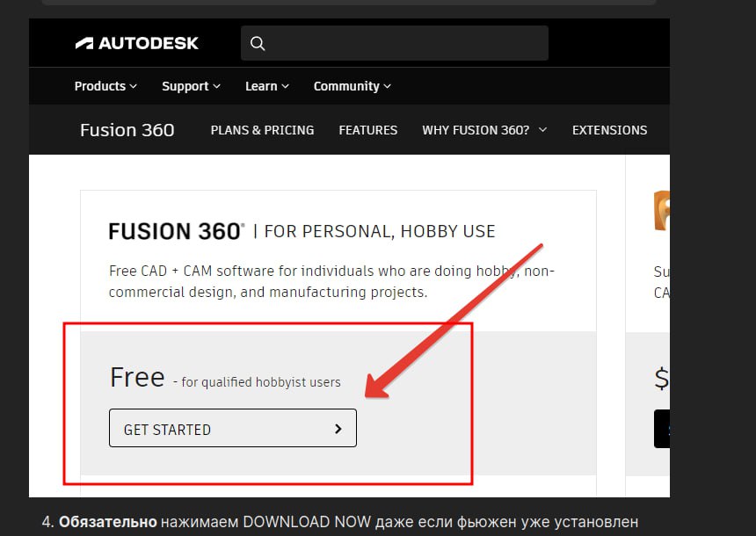756x536 pixels.
Task: Click the search magnifier icon
Action: (258, 43)
